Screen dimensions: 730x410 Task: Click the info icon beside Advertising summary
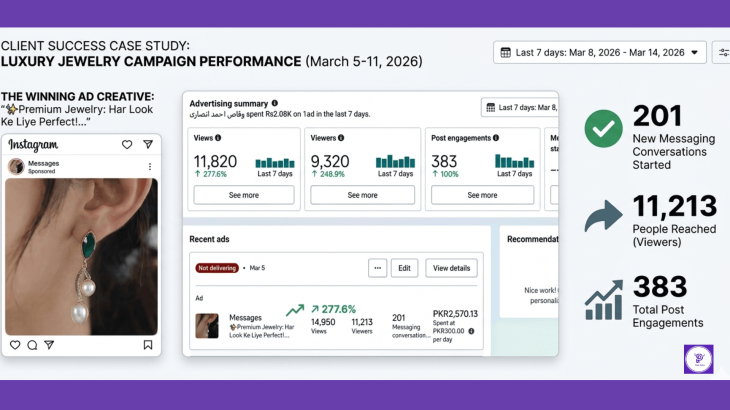[275, 103]
